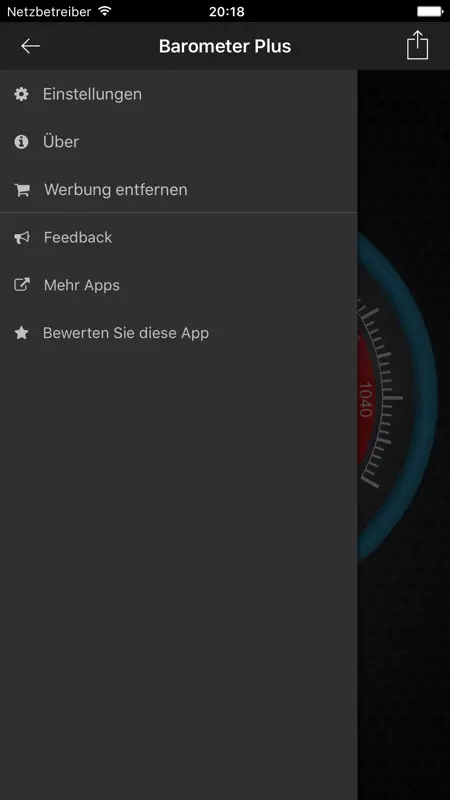The height and width of the screenshot is (800, 450).
Task: Click the shopping cart icon
Action: coord(22,190)
